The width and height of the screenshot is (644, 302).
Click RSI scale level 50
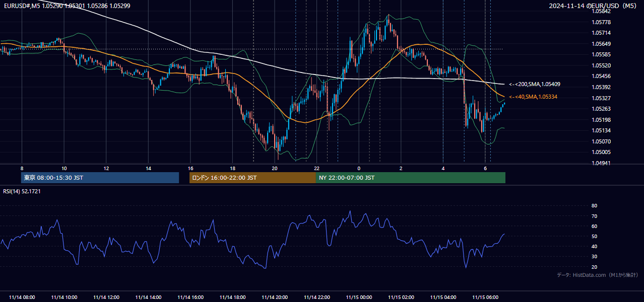(x=594, y=236)
